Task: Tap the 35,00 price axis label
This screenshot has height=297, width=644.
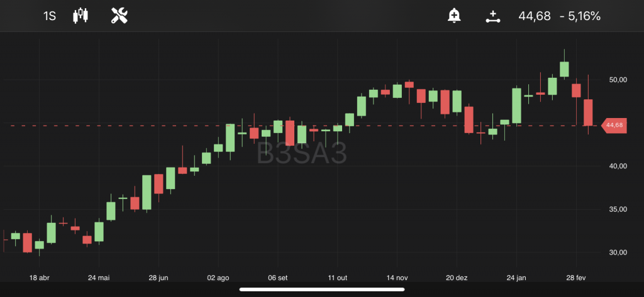Action: coord(618,209)
